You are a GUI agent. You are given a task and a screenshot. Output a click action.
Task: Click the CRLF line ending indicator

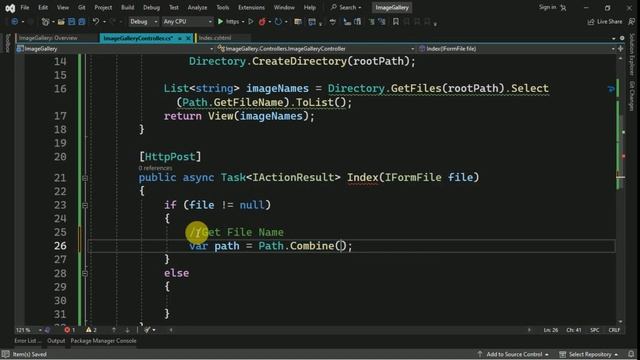(614, 330)
